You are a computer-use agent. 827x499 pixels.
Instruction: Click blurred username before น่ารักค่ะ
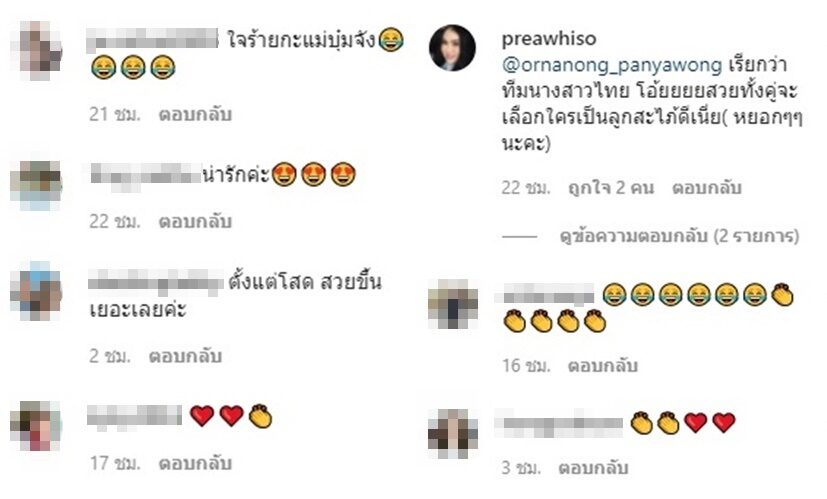click(145, 174)
